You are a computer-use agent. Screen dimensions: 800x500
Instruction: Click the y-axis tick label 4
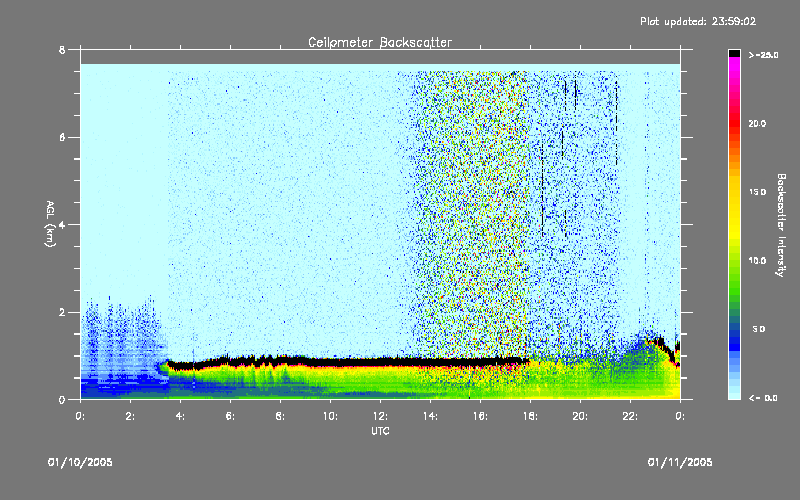tap(62, 224)
